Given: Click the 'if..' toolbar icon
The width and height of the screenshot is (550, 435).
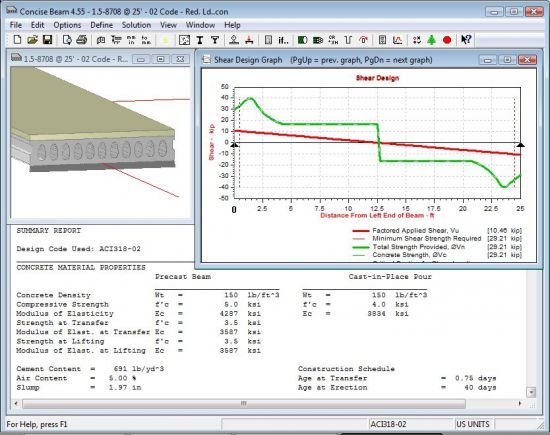Looking at the screenshot, I should click(283, 40).
